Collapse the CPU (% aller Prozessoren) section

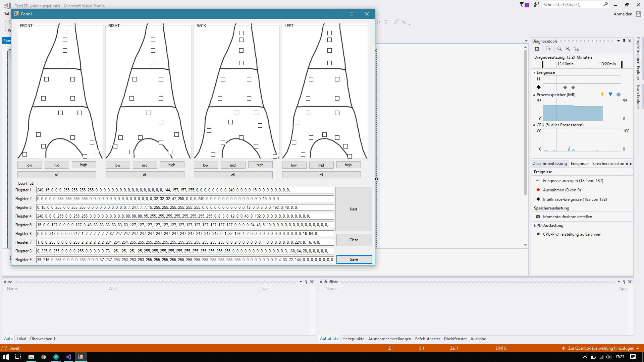click(x=534, y=125)
